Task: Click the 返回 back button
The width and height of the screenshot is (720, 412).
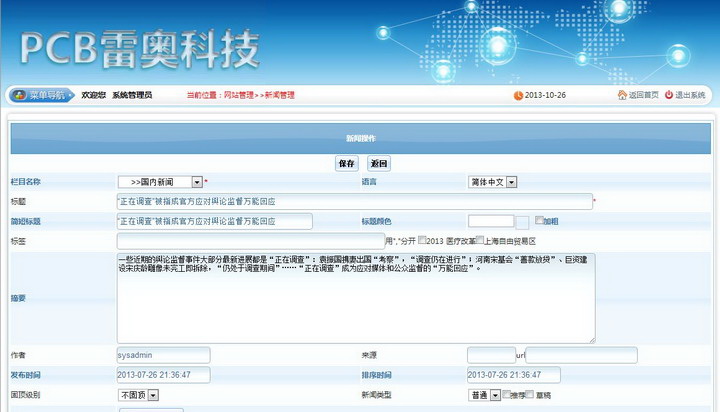Action: 379,164
